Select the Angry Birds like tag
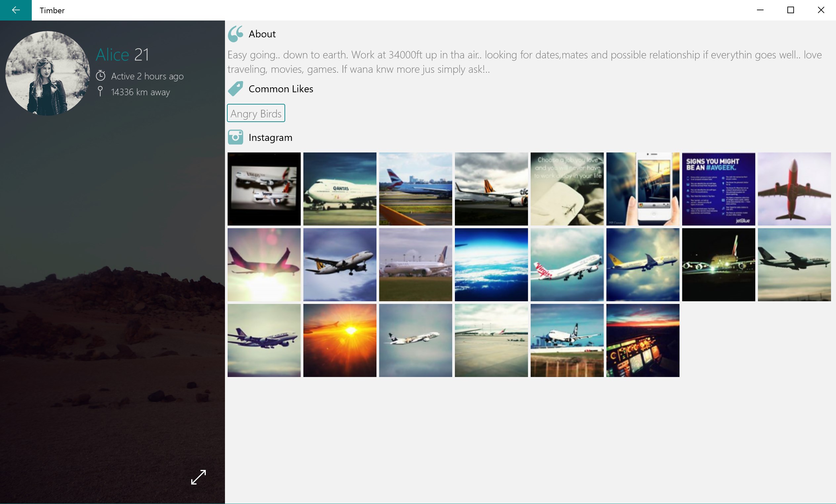This screenshot has width=836, height=504. tap(256, 113)
